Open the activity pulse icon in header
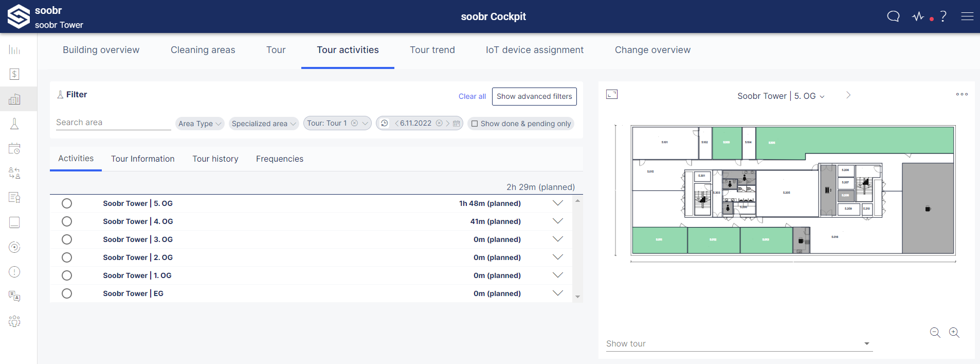Screen dimensions: 980x364 click(918, 16)
